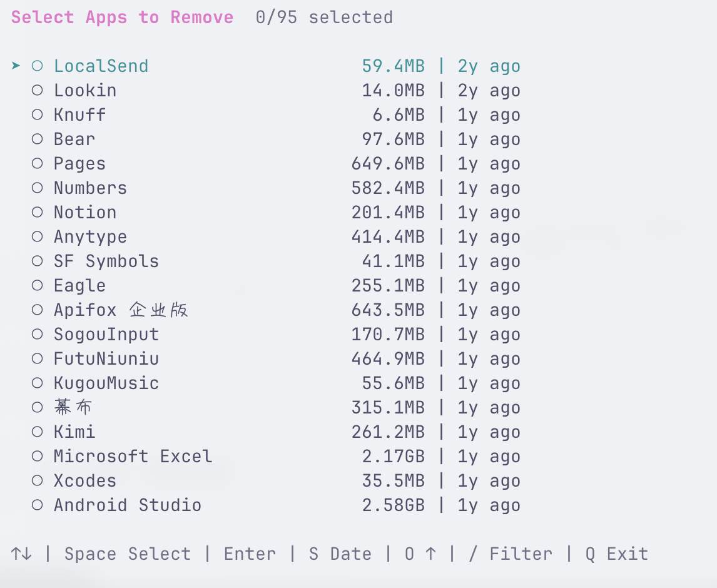Choose the Eagle app entry
This screenshot has width=717, height=588.
click(79, 285)
